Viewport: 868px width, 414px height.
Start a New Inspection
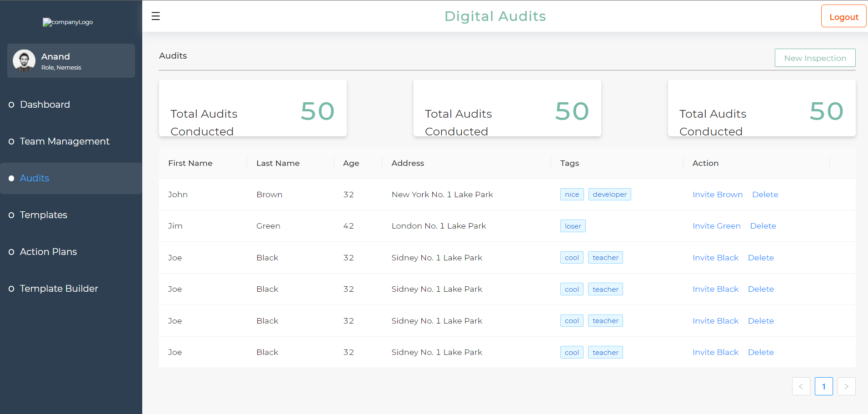pyautogui.click(x=815, y=58)
